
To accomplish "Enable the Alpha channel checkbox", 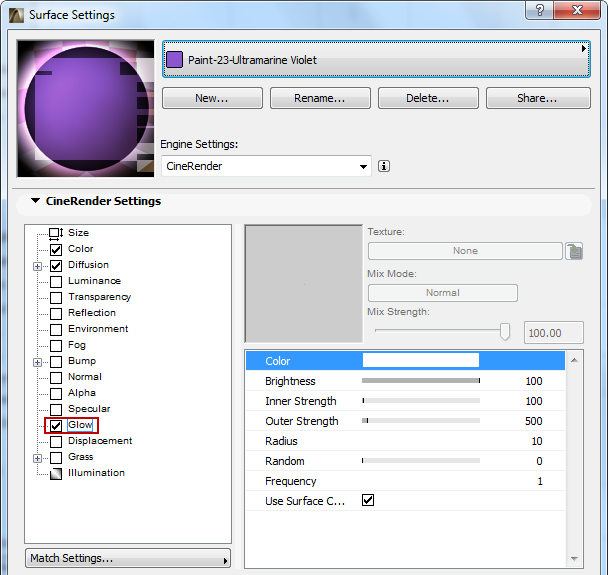I will point(56,394).
